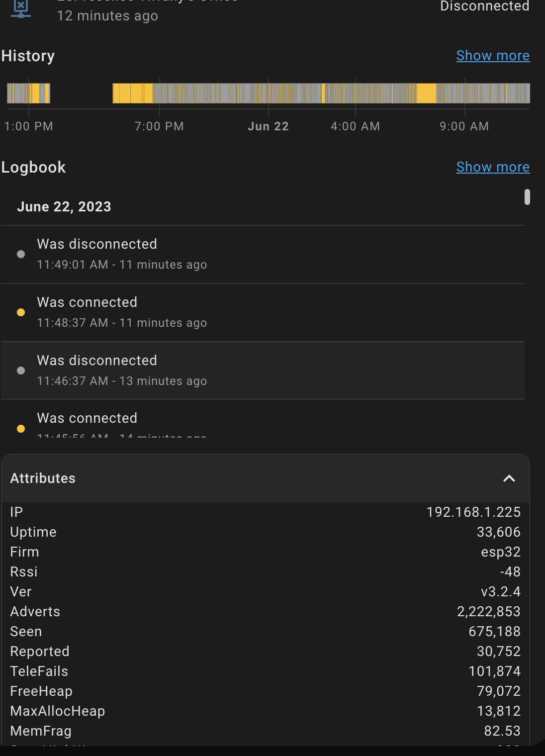Viewport: 545px width, 756px height.
Task: Click the gray dot beside 11:49:01 disconnected entry
Action: [x=20, y=254]
